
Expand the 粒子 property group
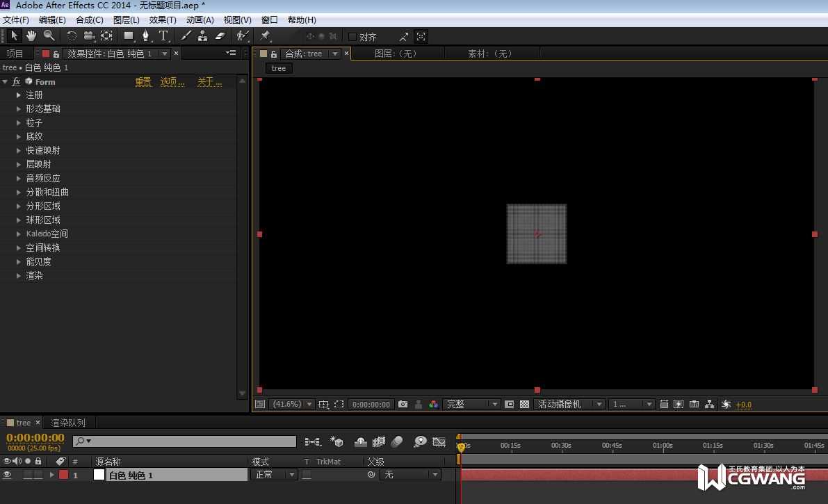tap(19, 122)
